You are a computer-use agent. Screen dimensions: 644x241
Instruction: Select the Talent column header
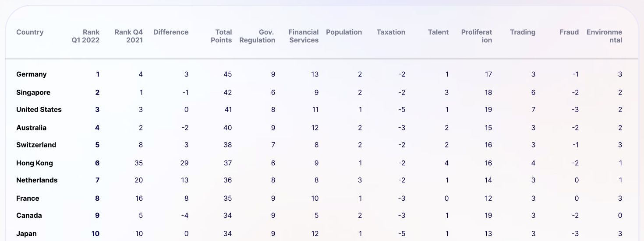(439, 32)
